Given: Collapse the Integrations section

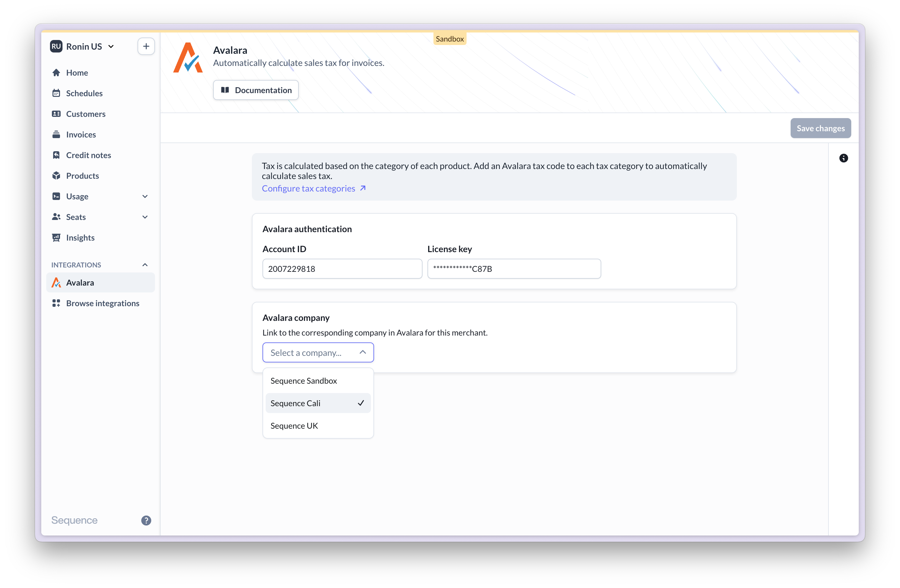Looking at the screenshot, I should coord(145,265).
